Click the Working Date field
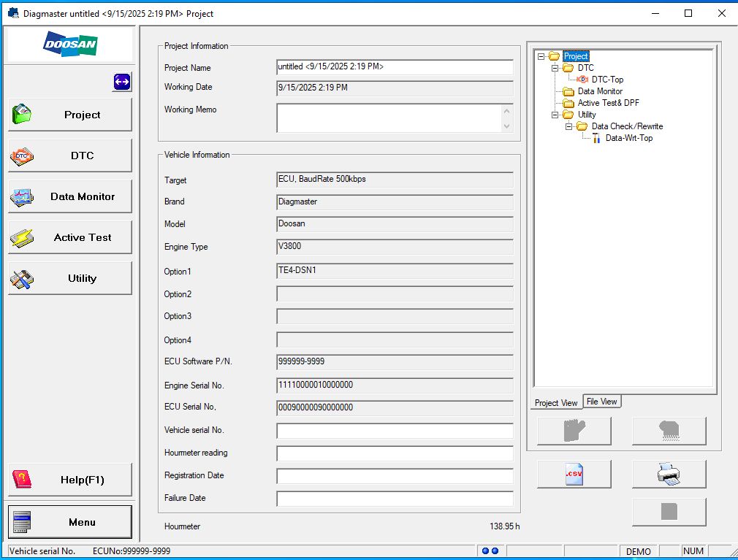Screen dimensions: 738x560 pyautogui.click(x=395, y=88)
